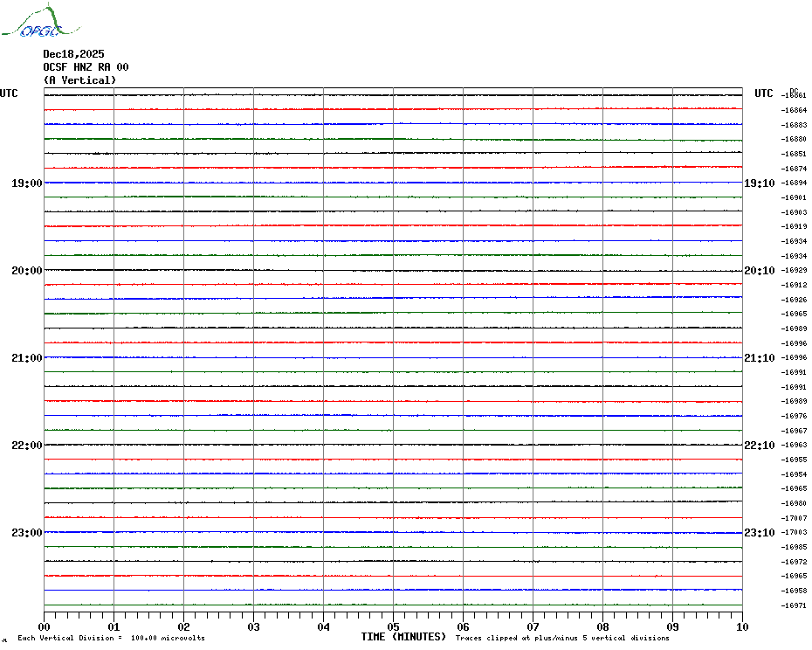Click the black trace starting at 20:00
The image size is (812, 650).
393,270
